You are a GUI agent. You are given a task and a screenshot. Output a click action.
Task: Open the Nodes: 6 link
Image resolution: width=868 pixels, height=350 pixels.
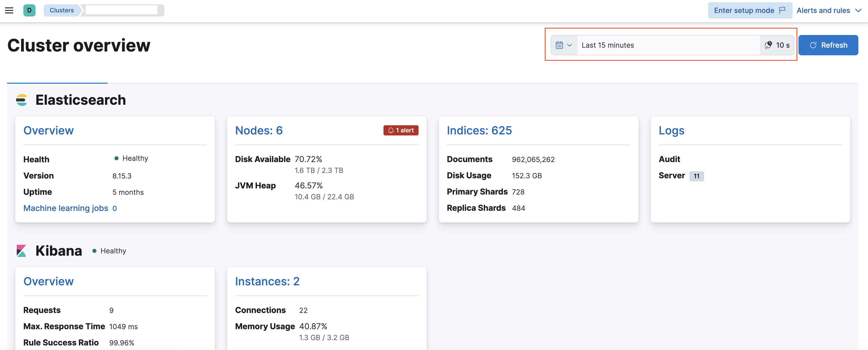259,131
